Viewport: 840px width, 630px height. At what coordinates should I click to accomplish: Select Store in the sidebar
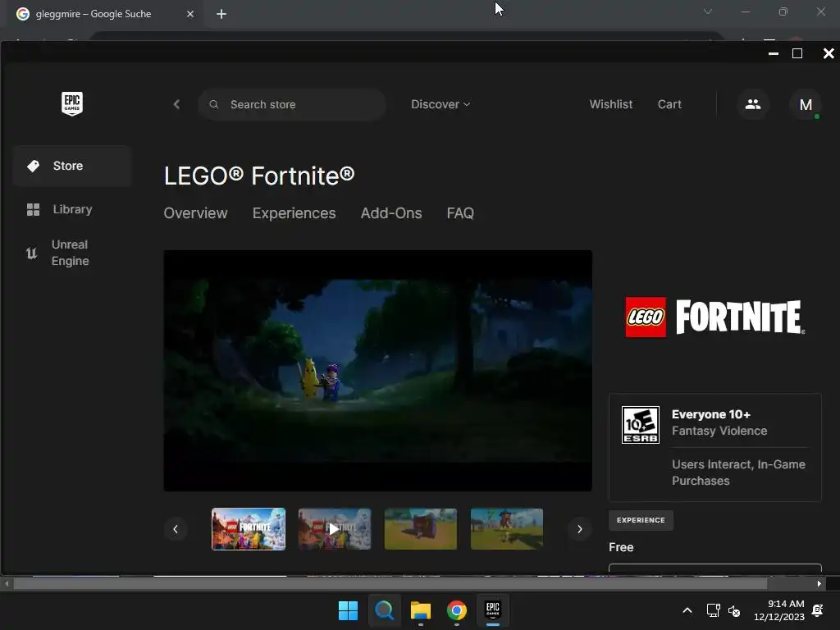(72, 166)
